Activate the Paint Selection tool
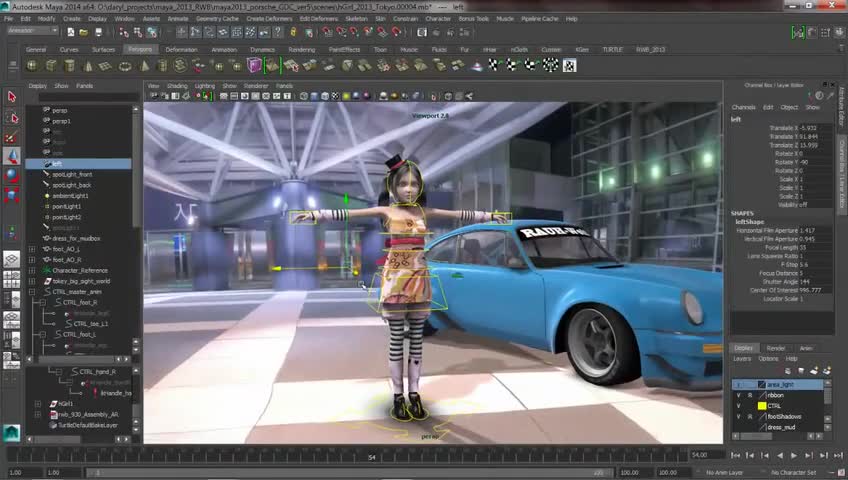 point(12,137)
